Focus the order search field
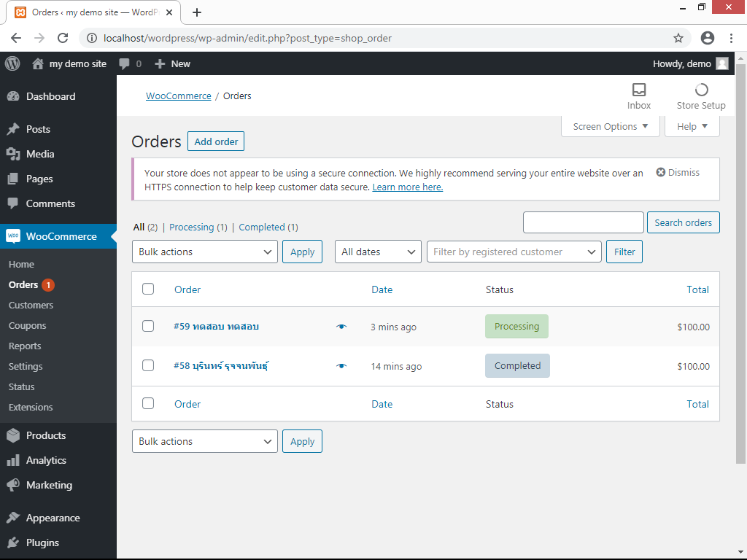Screen dimensions: 747x560 click(x=583, y=222)
